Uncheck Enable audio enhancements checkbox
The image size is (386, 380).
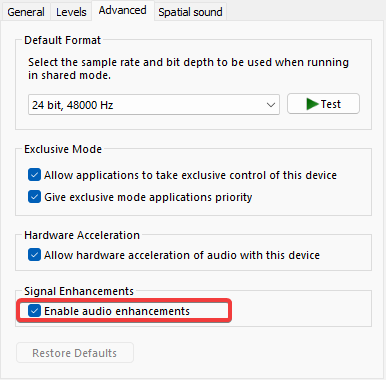click(x=34, y=311)
